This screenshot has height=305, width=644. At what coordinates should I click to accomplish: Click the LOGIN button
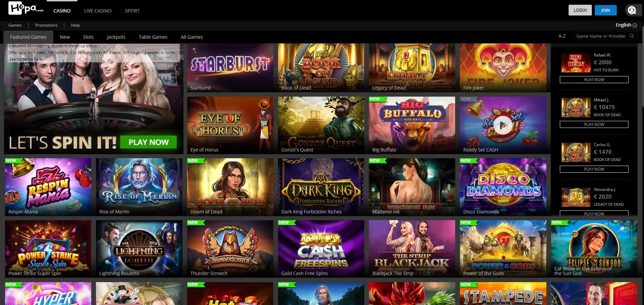pyautogui.click(x=580, y=10)
